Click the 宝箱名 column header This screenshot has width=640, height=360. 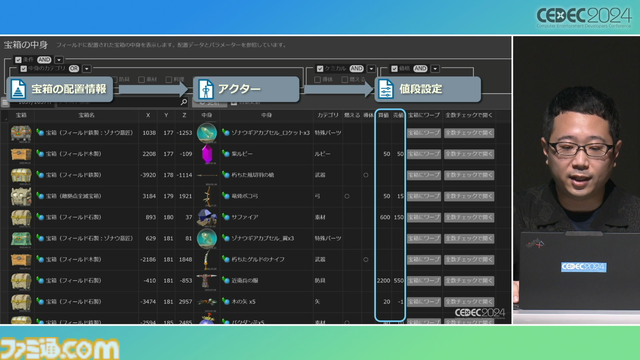(87, 116)
